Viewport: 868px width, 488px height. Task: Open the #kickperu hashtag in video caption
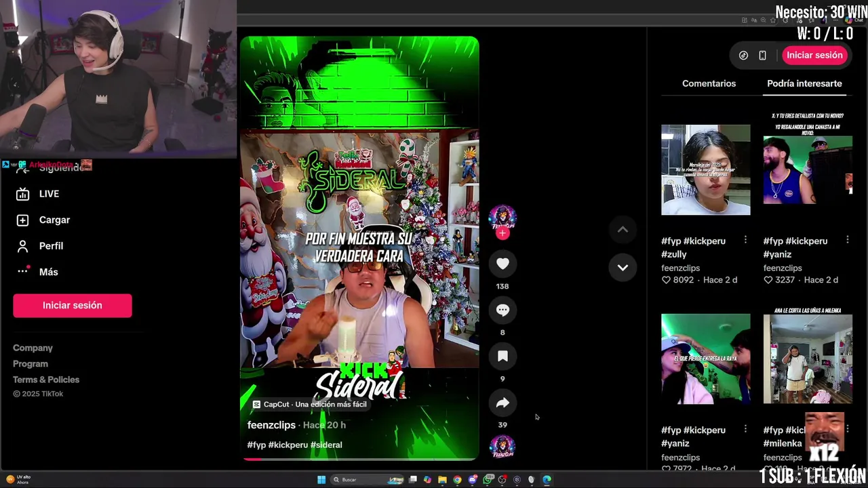288,445
